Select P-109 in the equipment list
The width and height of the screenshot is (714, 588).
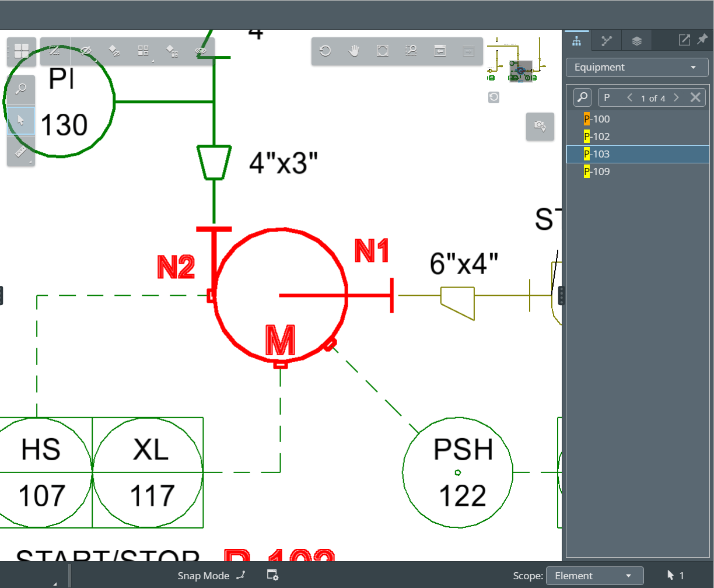tap(597, 171)
